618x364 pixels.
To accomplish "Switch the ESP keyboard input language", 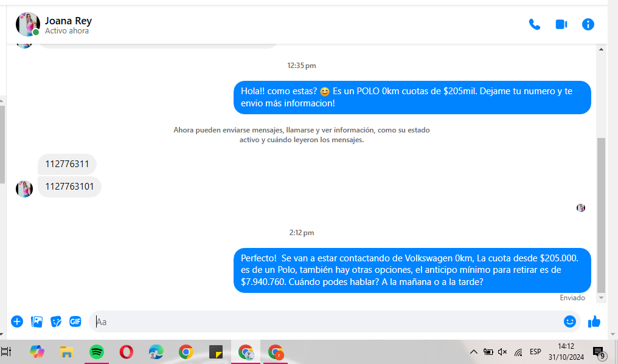I will pyautogui.click(x=535, y=352).
